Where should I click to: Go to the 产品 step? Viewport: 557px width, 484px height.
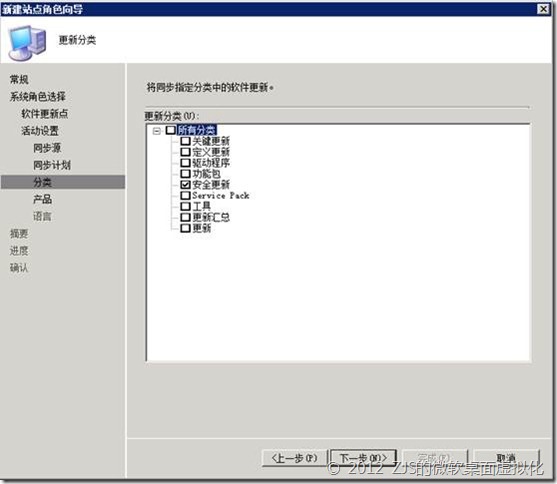[x=43, y=199]
